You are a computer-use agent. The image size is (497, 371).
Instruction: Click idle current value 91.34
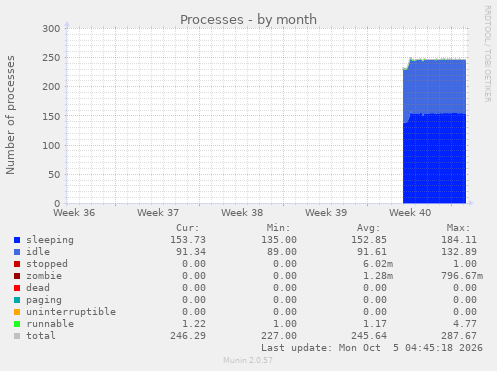click(x=191, y=252)
